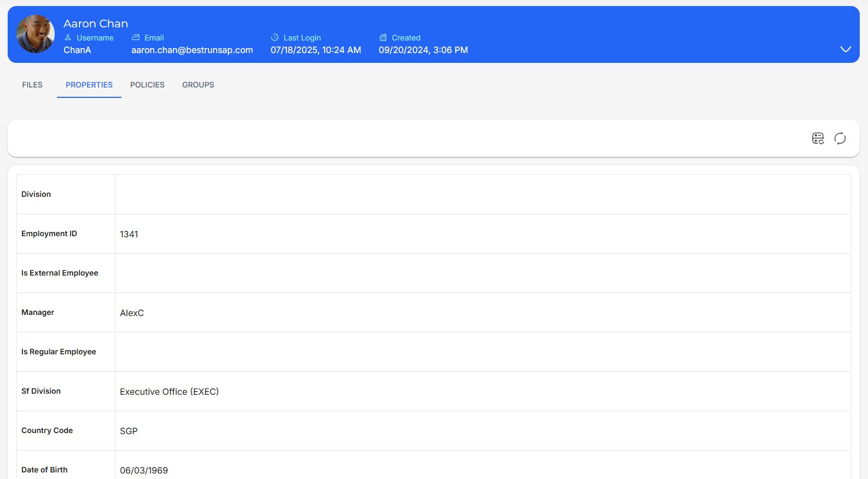Go to the GROUPS tab
This screenshot has width=868, height=479.
pos(198,85)
